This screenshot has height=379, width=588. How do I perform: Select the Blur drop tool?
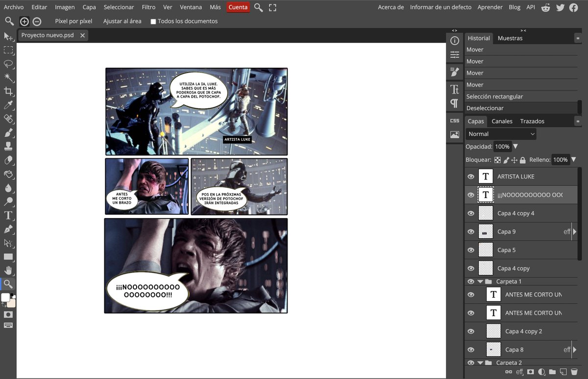[8, 188]
